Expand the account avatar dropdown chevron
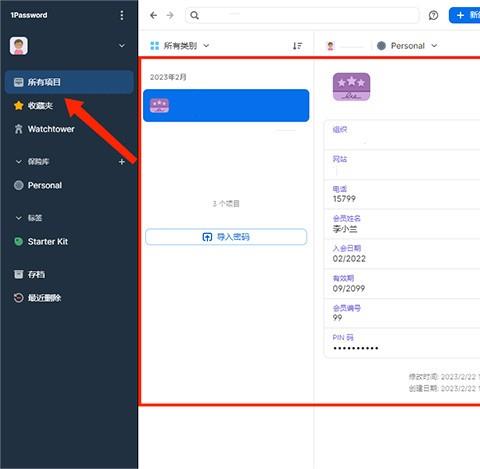The height and width of the screenshot is (469, 480). click(122, 45)
